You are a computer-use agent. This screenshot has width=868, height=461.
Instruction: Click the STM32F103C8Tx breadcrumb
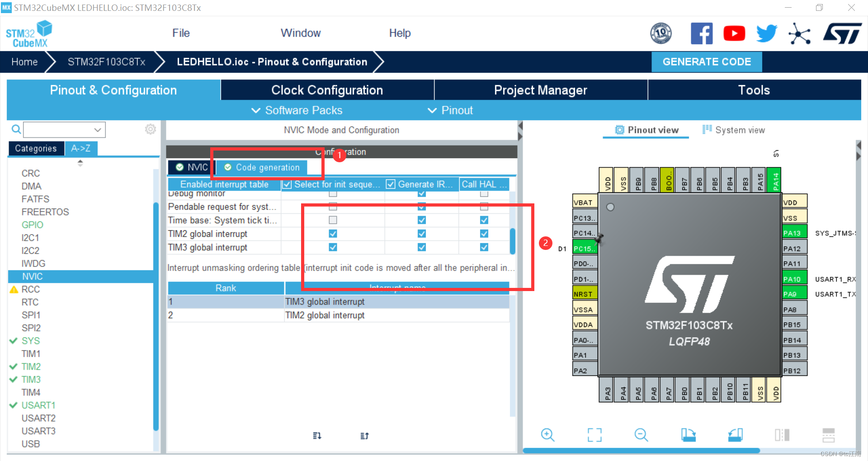click(x=106, y=62)
